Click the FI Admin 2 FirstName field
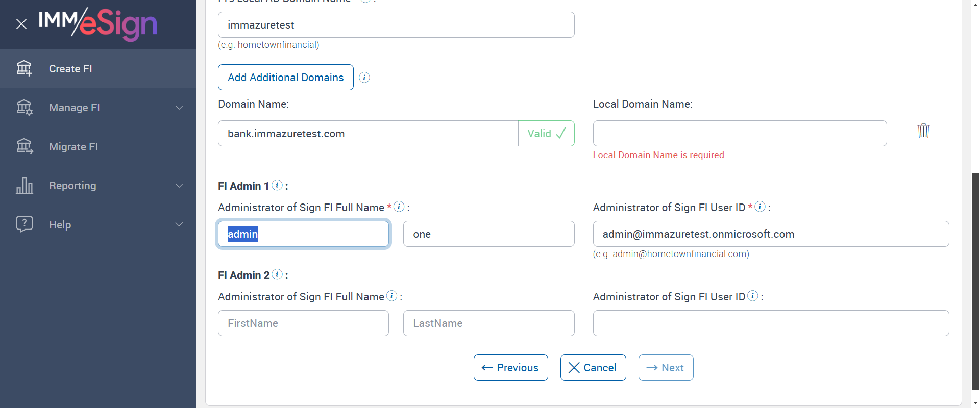The image size is (980, 408). [x=303, y=323]
